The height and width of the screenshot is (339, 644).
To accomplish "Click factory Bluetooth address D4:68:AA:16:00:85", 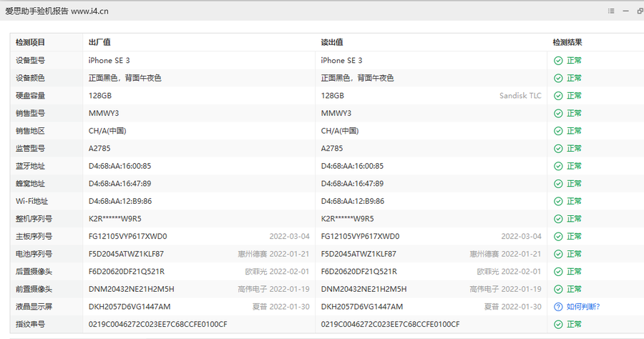I will [120, 166].
